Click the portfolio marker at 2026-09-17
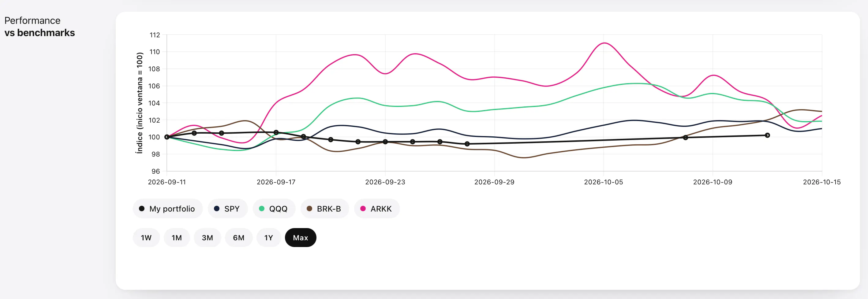The height and width of the screenshot is (299, 868). pos(276,133)
